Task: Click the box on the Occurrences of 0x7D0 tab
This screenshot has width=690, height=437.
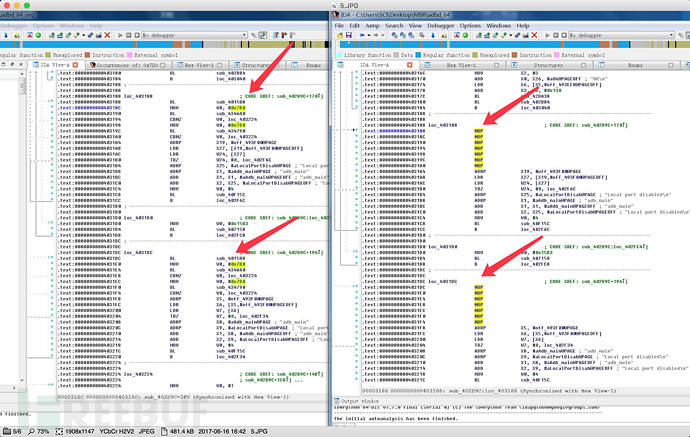Action: click(x=163, y=65)
